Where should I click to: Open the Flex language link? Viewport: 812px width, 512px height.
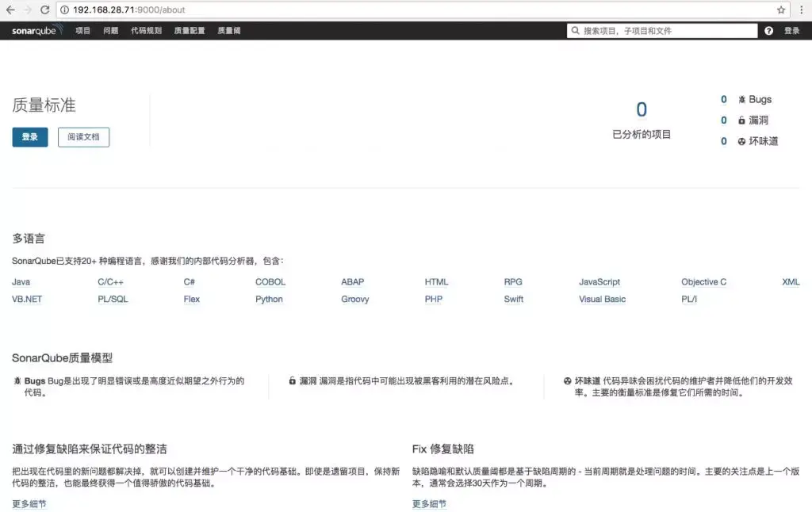pos(192,300)
